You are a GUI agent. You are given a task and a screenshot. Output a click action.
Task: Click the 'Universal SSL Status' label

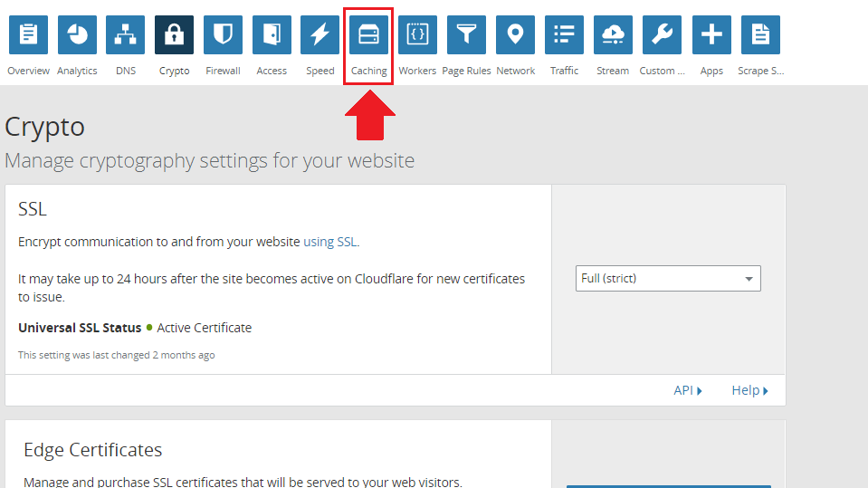coord(80,328)
